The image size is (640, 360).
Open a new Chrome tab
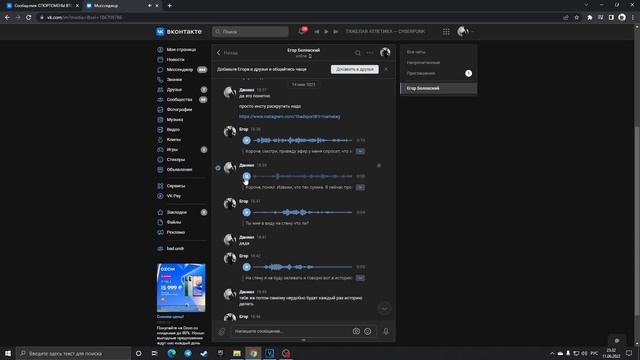pyautogui.click(x=169, y=6)
